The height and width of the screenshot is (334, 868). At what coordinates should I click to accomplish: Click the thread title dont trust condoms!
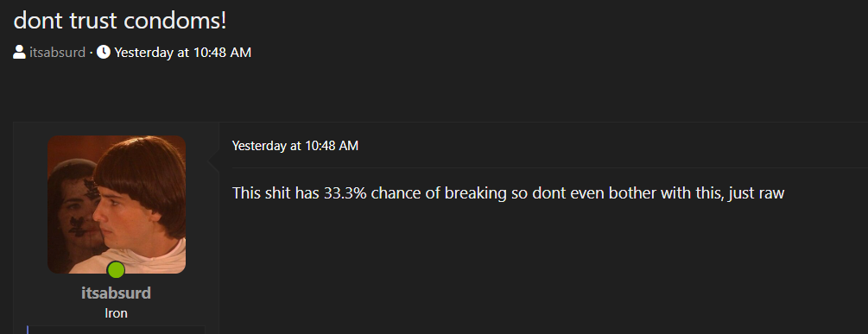tap(120, 21)
